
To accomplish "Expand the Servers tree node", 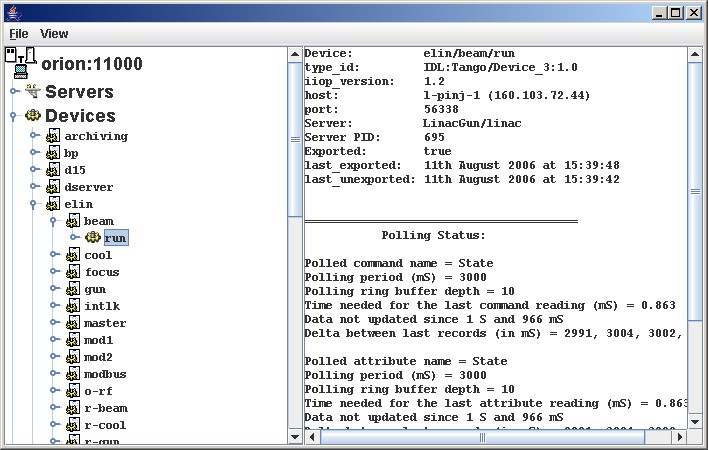I will click(13, 92).
